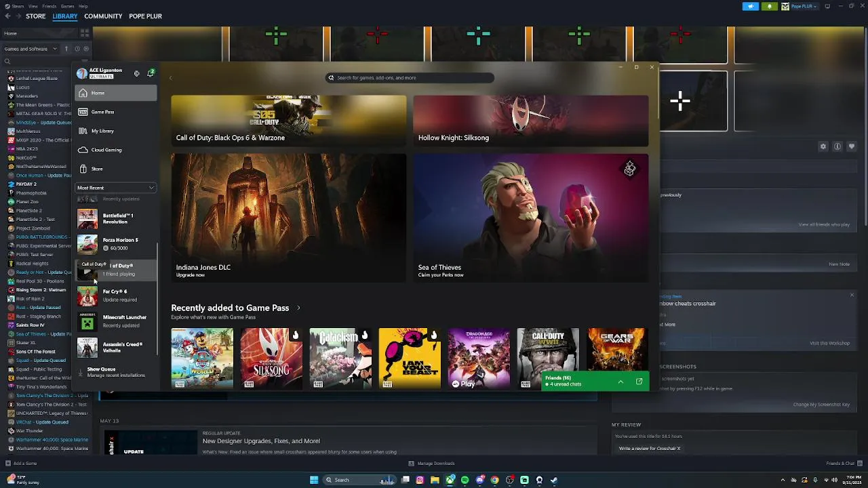The image size is (868, 488).
Task: Switch Steam library to grid view icon
Action: point(85,33)
